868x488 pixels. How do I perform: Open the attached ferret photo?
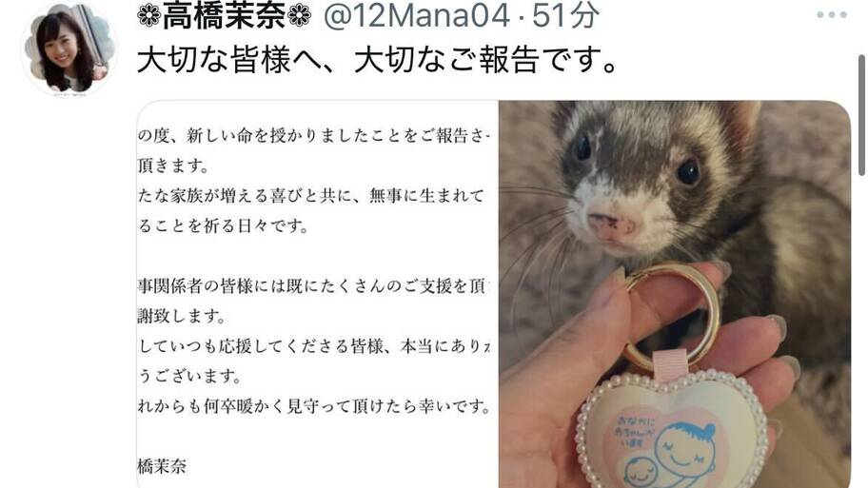pyautogui.click(x=675, y=294)
